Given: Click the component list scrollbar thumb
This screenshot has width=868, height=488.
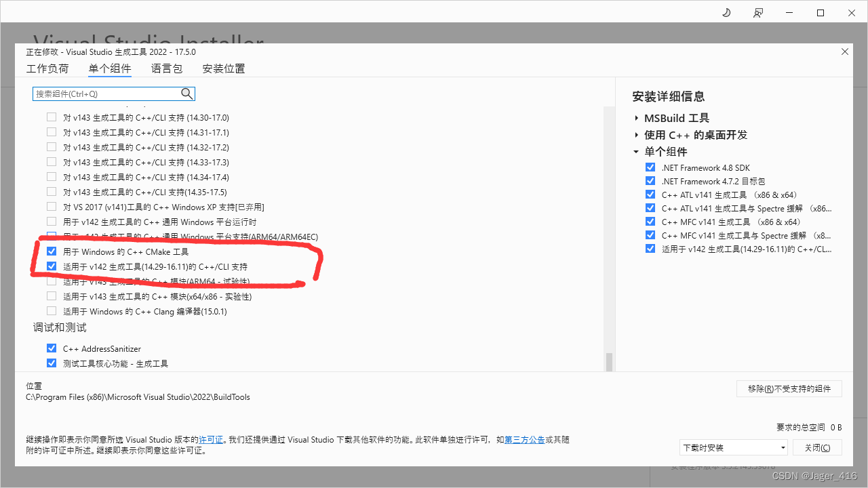Looking at the screenshot, I should click(x=609, y=361).
